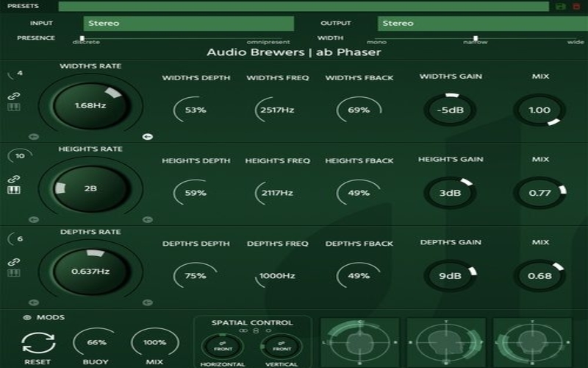Click the Height's Fback 49% knob

click(x=359, y=193)
